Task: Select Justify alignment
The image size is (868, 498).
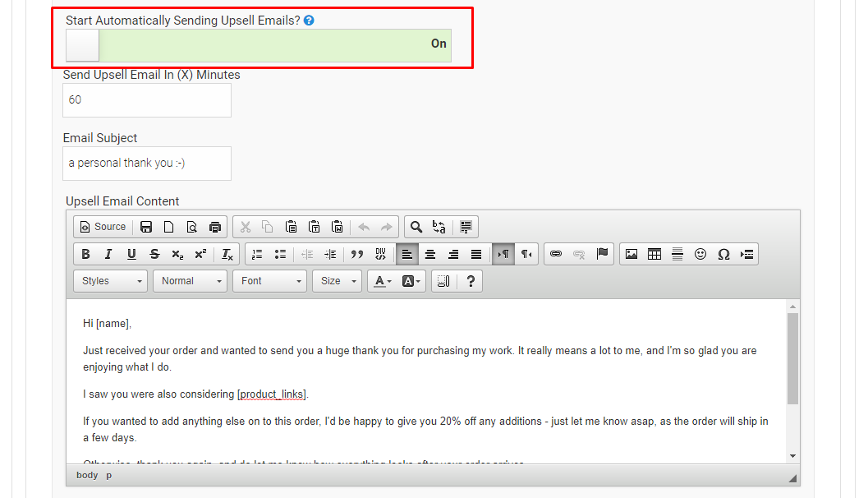Action: (x=476, y=254)
